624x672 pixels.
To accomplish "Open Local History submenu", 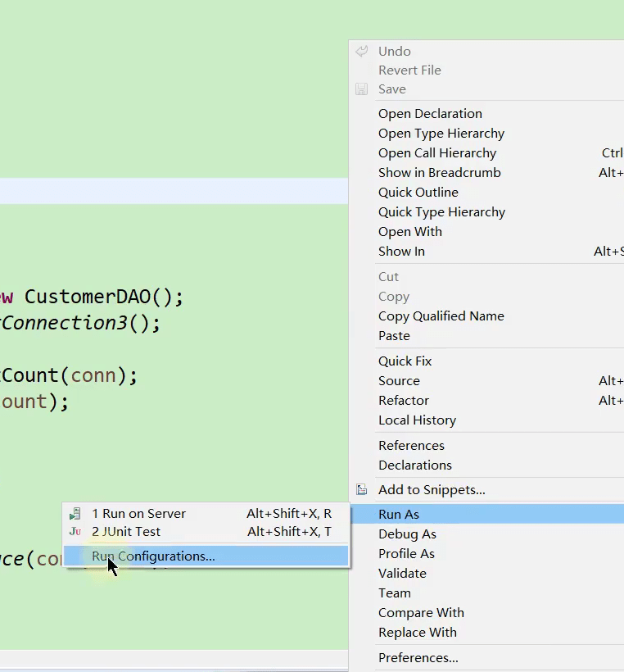I will pyautogui.click(x=417, y=420).
